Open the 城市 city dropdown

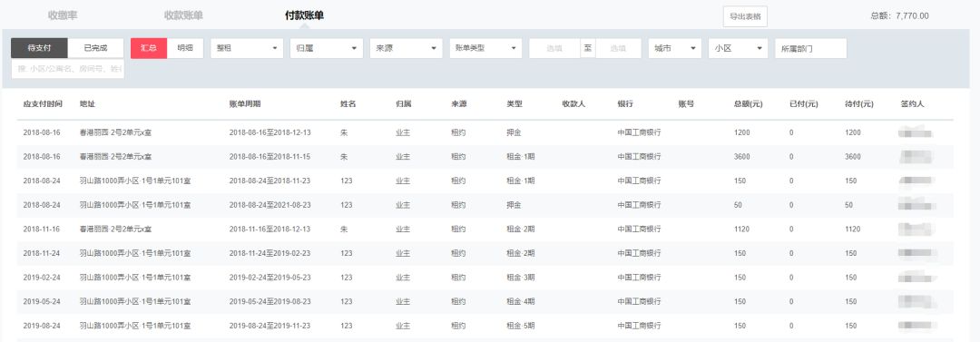point(675,48)
